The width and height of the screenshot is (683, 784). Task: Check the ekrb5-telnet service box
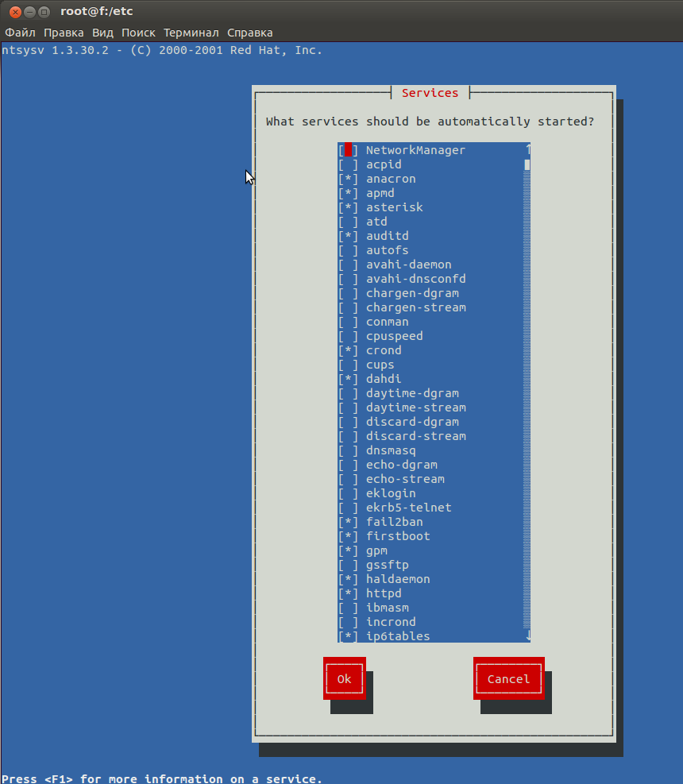[349, 508]
